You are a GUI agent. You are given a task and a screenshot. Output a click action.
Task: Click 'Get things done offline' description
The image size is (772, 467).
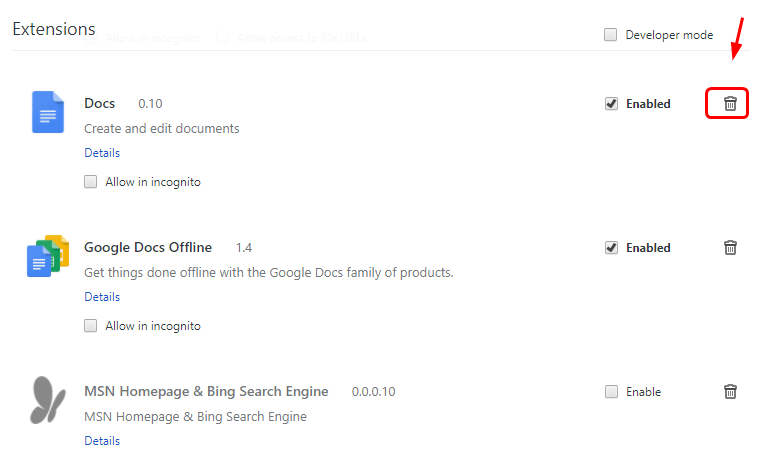coord(269,273)
